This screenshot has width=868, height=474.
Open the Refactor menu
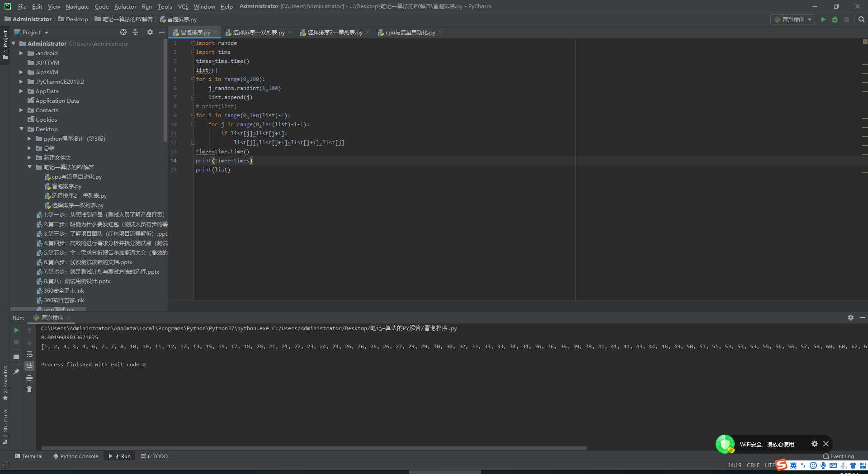[125, 6]
